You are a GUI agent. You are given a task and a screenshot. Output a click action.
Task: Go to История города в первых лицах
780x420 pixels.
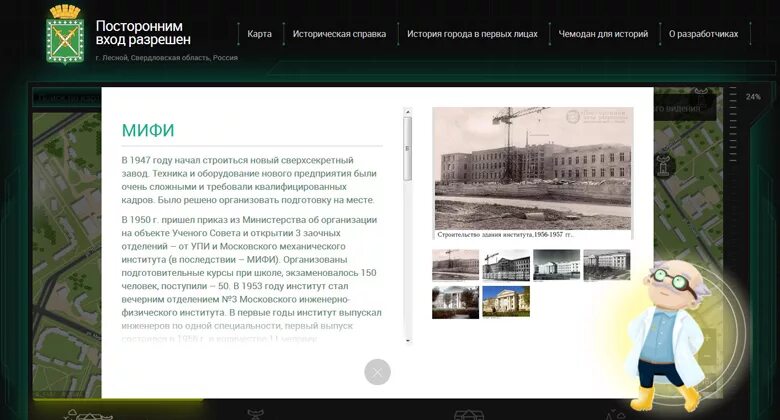[472, 34]
